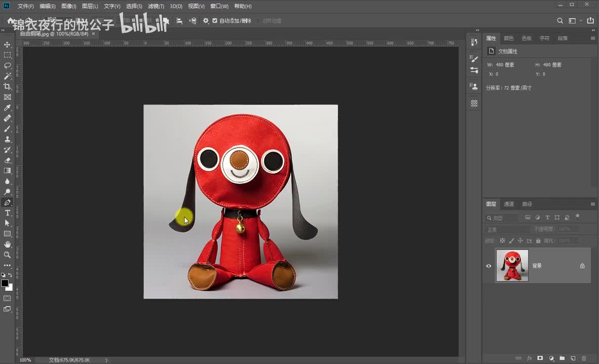This screenshot has height=364, width=599.
Task: Click the new layer icon in Layers panel
Action: [573, 358]
